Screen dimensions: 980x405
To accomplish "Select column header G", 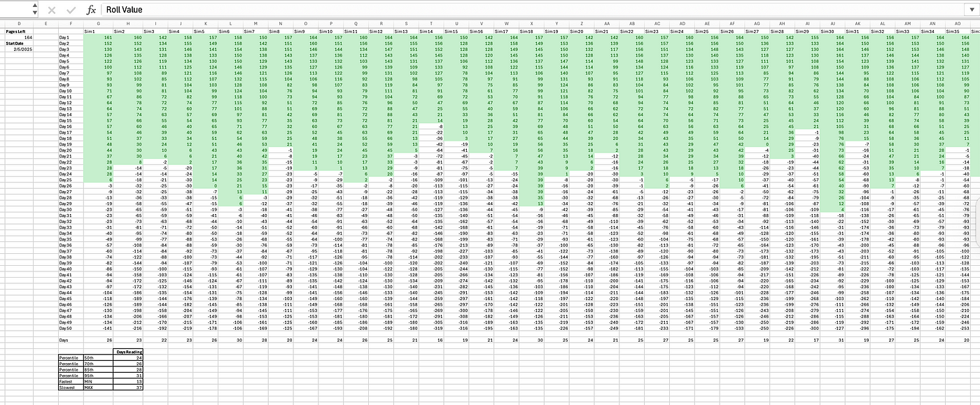I will (x=97, y=25).
